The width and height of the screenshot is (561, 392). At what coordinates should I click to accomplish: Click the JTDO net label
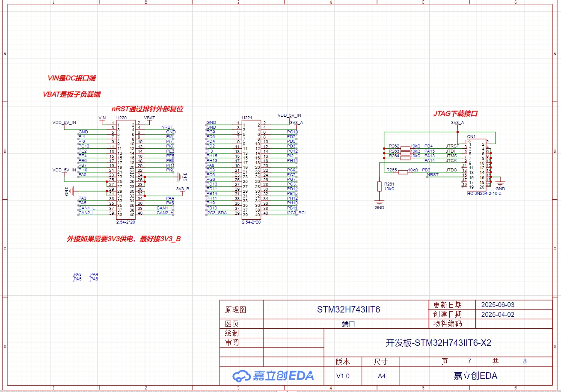[x=451, y=170]
